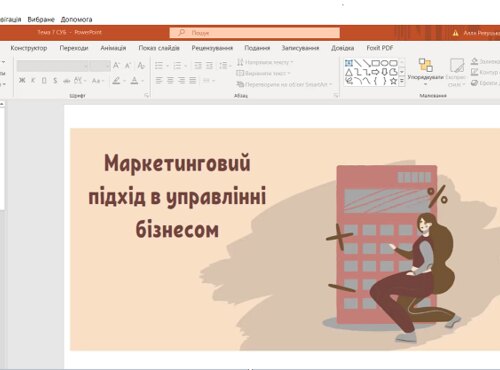
Task: Open the font size combo box
Action: tap(100, 66)
